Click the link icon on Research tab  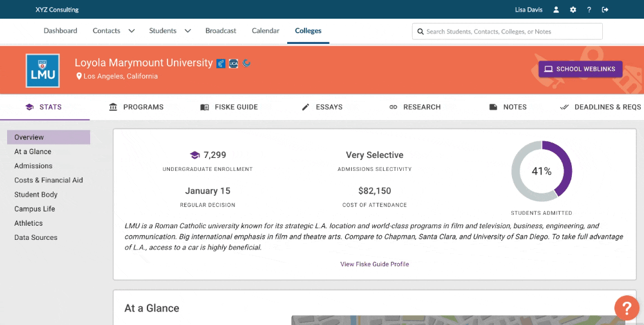393,107
